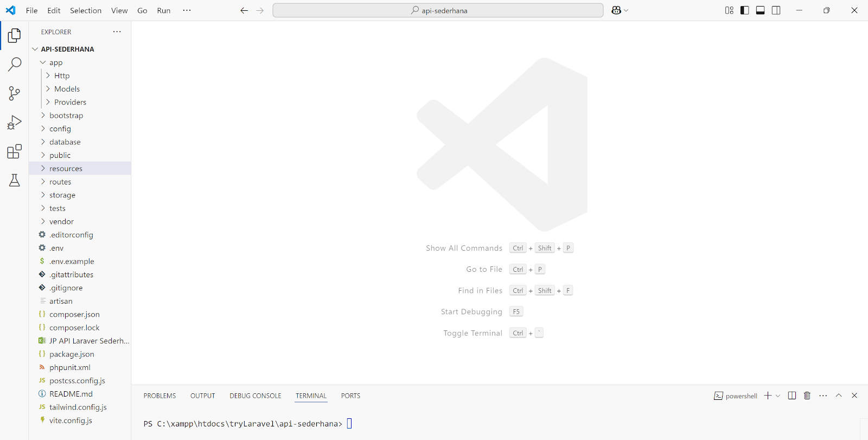Expand the vendor folder

(x=80, y=221)
